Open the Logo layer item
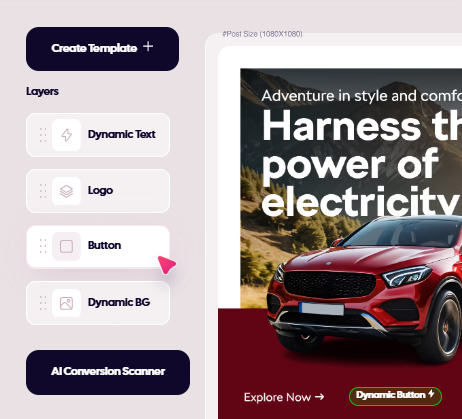 98,191
